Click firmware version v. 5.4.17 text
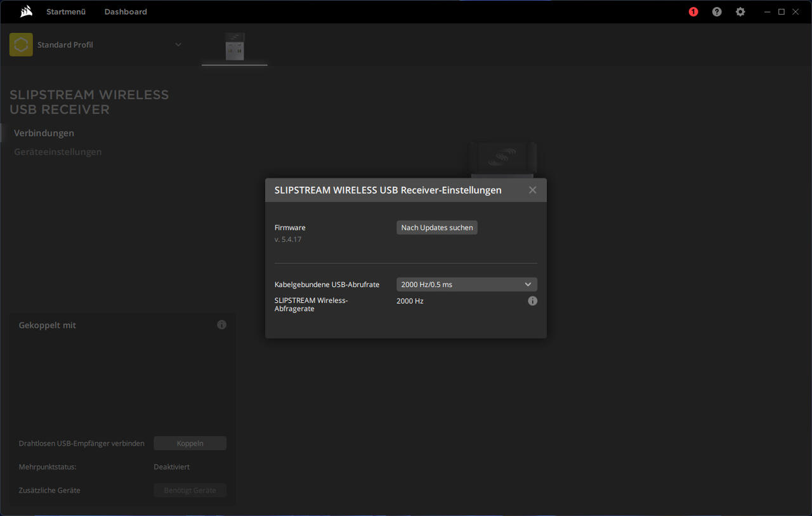This screenshot has width=812, height=516. click(288, 239)
